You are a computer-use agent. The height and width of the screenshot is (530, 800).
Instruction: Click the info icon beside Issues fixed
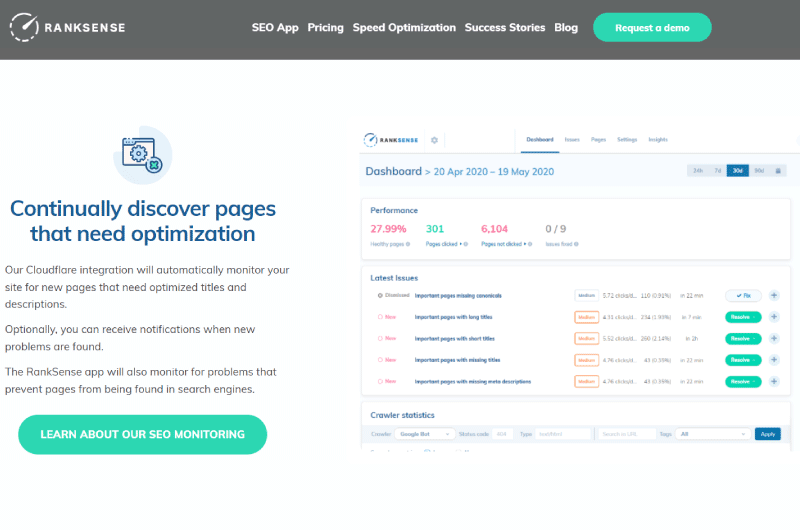(x=576, y=244)
